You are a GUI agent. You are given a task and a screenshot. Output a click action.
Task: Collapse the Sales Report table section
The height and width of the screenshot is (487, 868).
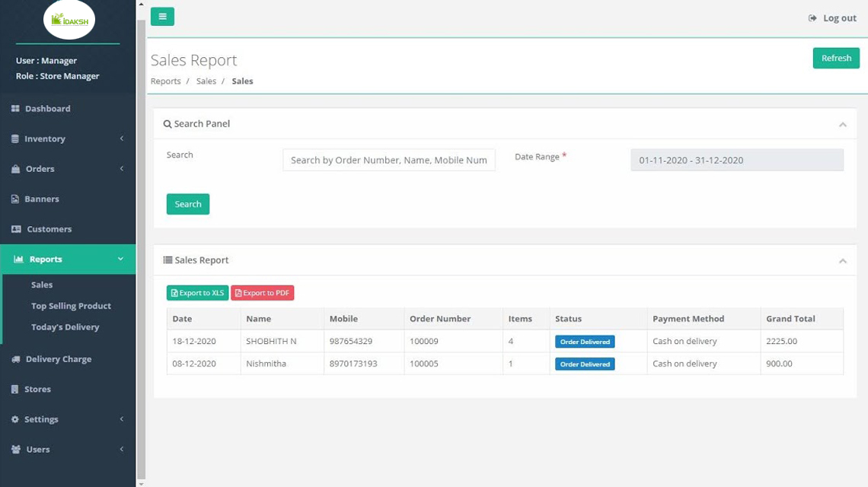(x=843, y=261)
